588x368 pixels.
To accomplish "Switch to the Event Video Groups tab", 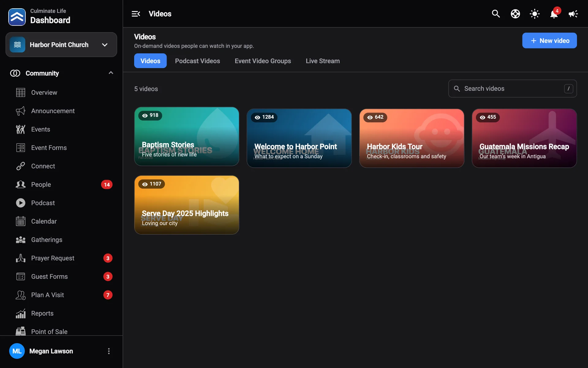I will tap(263, 61).
